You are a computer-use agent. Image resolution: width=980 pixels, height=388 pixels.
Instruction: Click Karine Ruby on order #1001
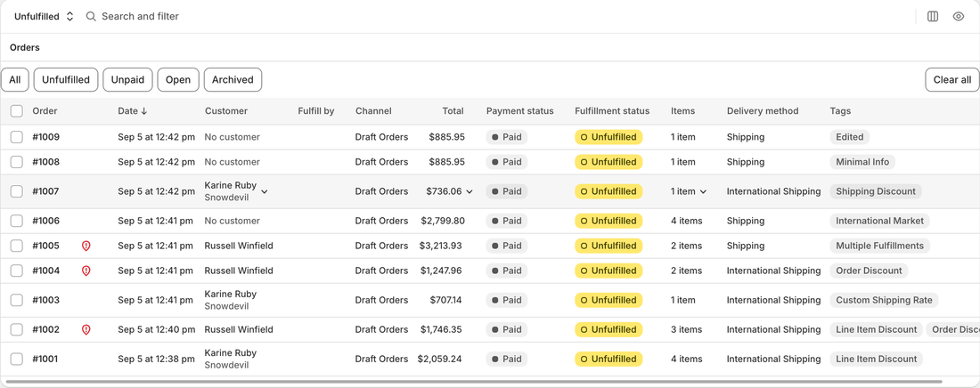[x=231, y=353]
